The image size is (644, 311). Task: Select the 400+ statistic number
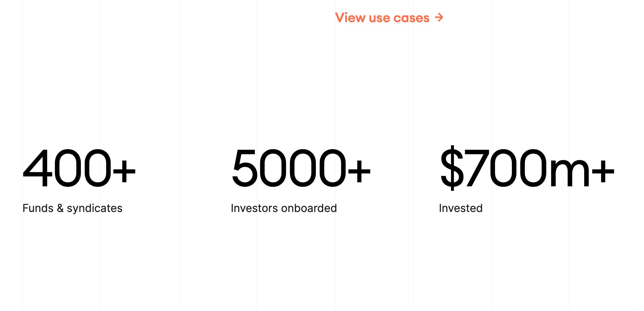79,168
